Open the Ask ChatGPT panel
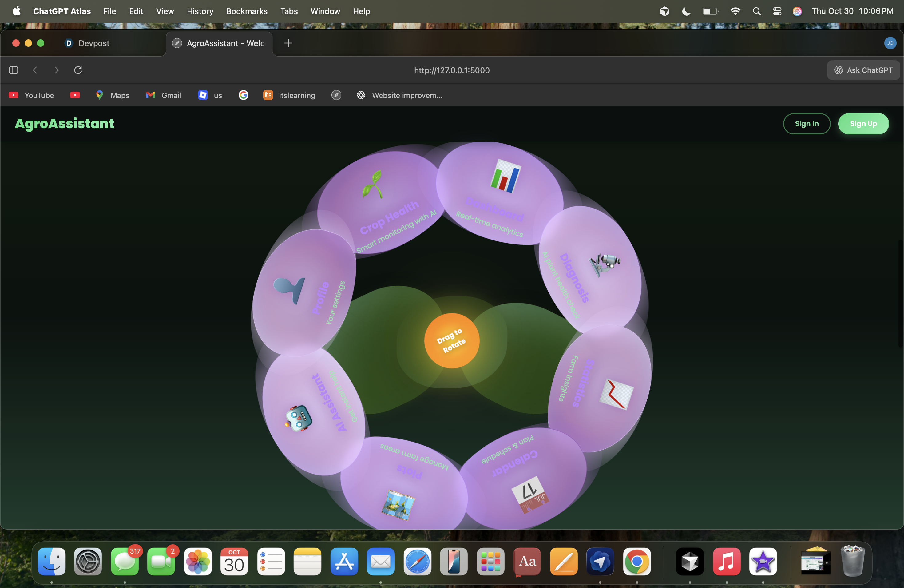This screenshot has height=588, width=904. point(863,70)
